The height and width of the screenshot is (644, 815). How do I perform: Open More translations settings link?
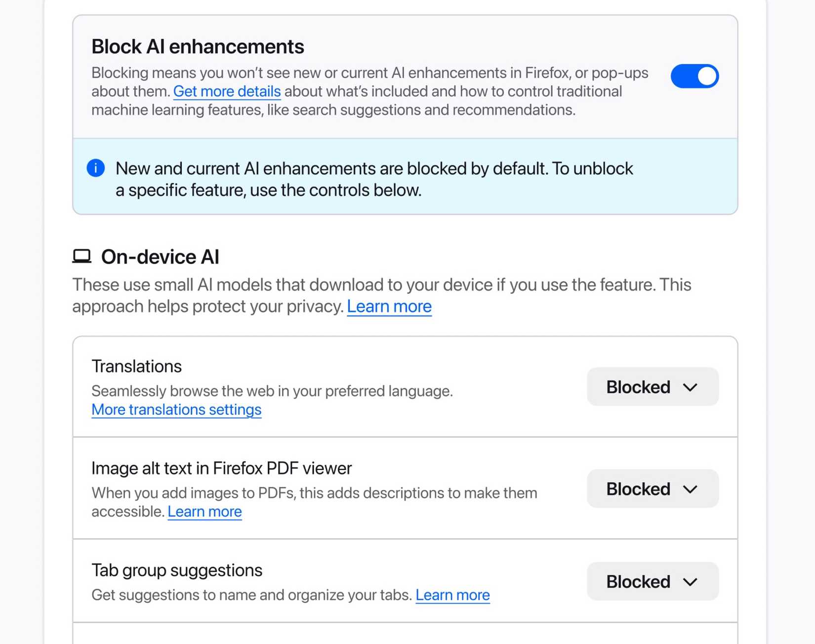tap(176, 409)
